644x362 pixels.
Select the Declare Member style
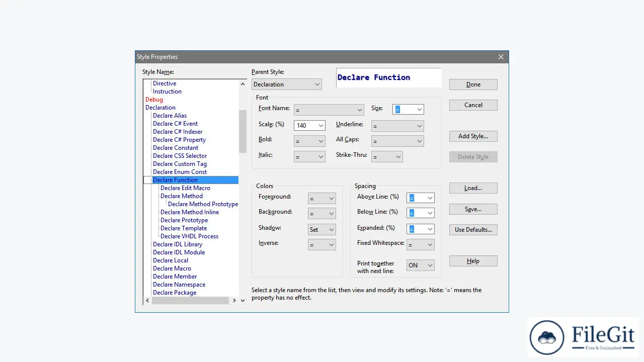click(x=175, y=277)
